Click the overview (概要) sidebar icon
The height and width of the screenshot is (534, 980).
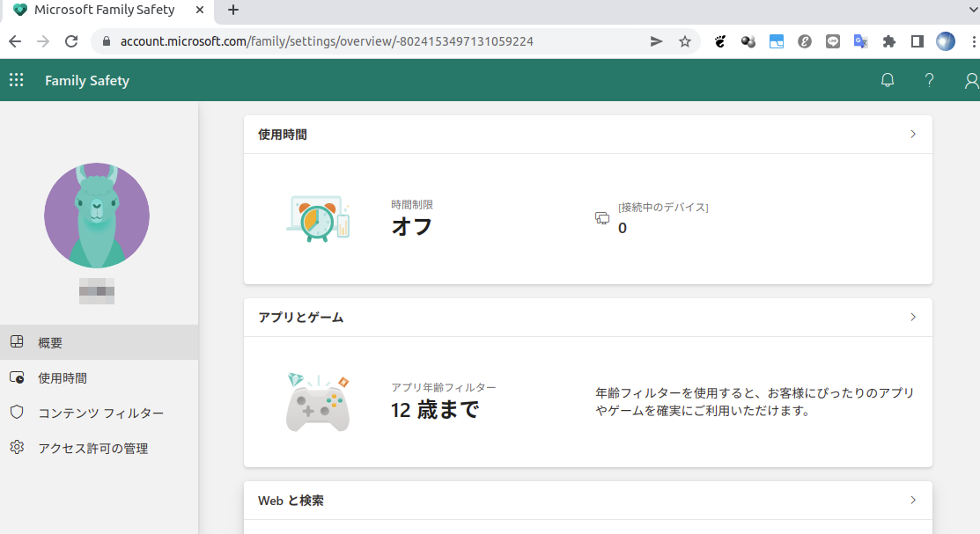pyautogui.click(x=17, y=341)
